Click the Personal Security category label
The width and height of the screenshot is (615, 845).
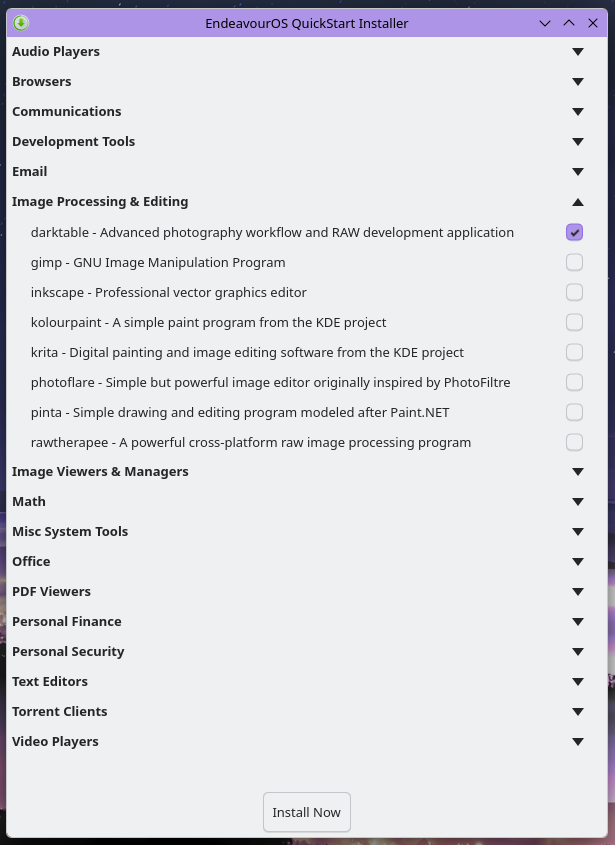pyautogui.click(x=68, y=652)
